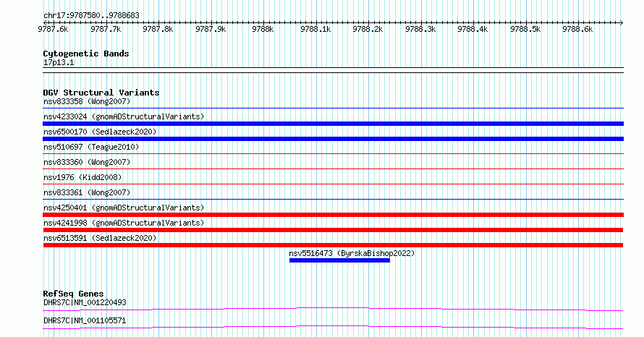Click the 9788.6k ruler position
This screenshot has width=644, height=337.
tap(577, 29)
